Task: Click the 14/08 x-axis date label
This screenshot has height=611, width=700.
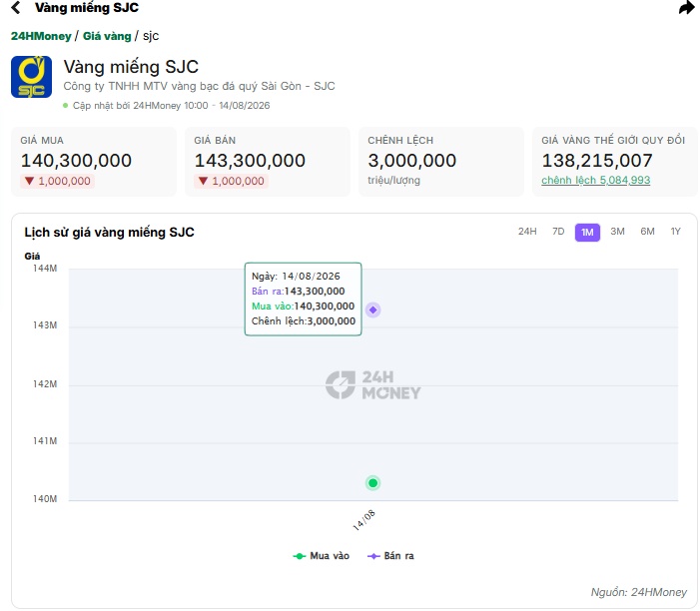Action: point(363,520)
